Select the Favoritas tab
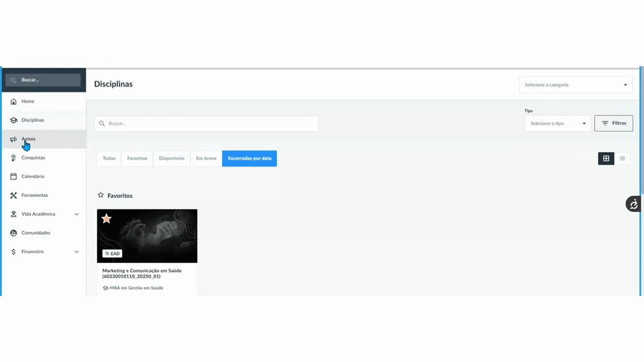 click(137, 158)
